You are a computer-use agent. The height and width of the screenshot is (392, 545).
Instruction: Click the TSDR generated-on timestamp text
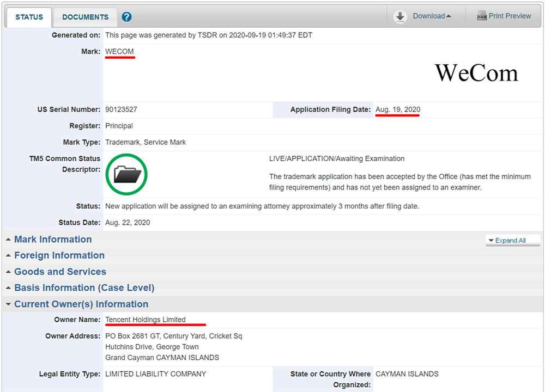209,35
